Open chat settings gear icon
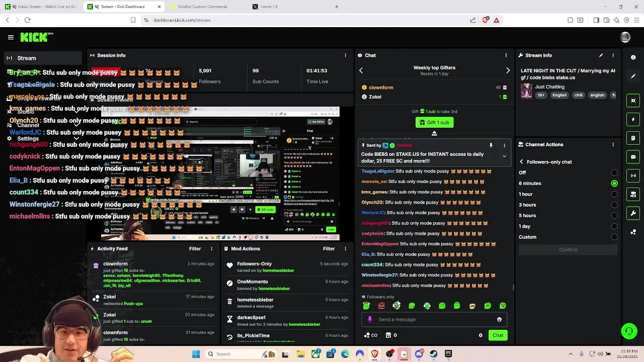The image size is (644, 362). (x=480, y=335)
